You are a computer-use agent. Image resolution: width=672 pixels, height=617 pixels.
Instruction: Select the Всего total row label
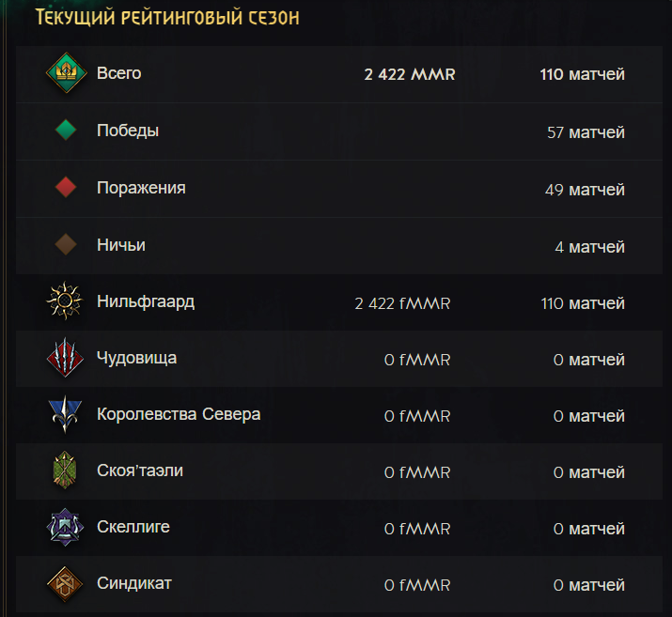tap(118, 73)
